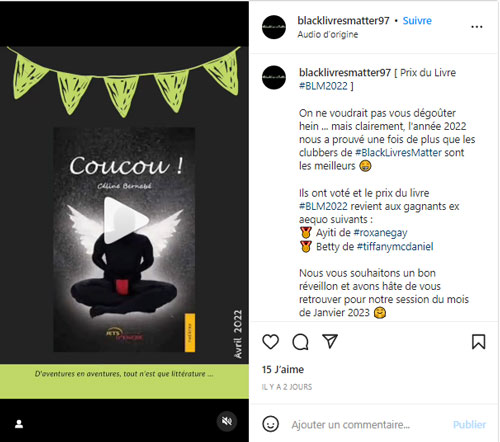Open the #tiffanymcdaniel hashtag
This screenshot has height=442, width=500.
coord(395,247)
